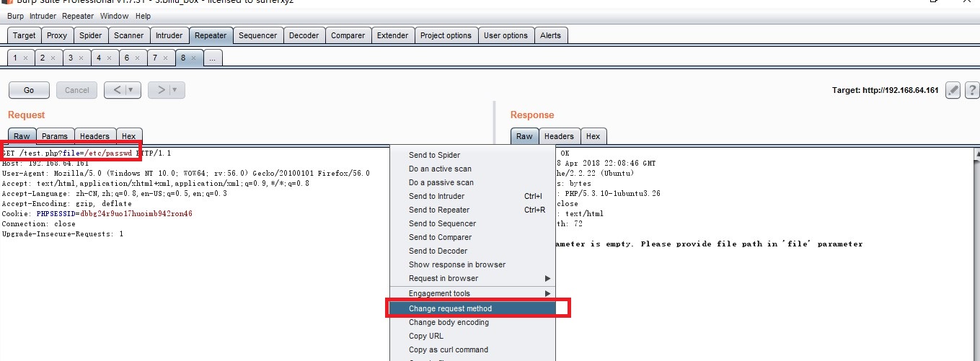Close Repeater tab 8

pyautogui.click(x=193, y=58)
